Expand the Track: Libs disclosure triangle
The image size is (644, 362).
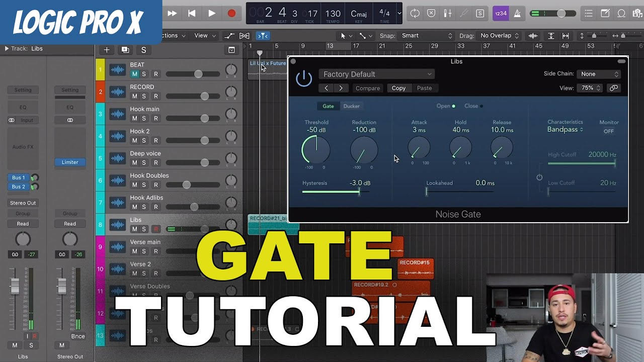(x=7, y=49)
